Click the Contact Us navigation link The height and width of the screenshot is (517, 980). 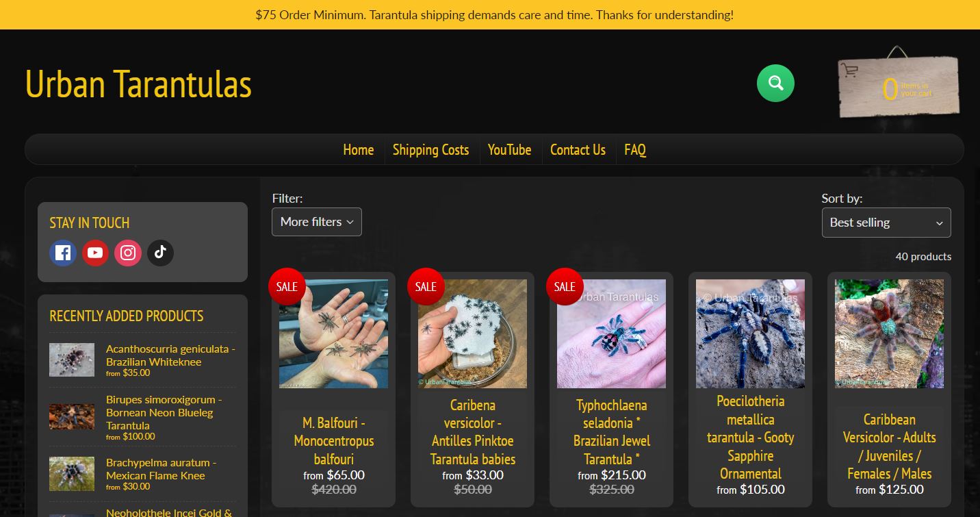click(578, 149)
